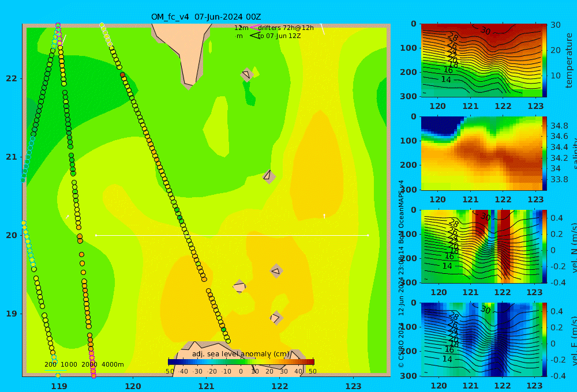
Task: Click temperature colorbar tick 10
Action: pos(555,76)
